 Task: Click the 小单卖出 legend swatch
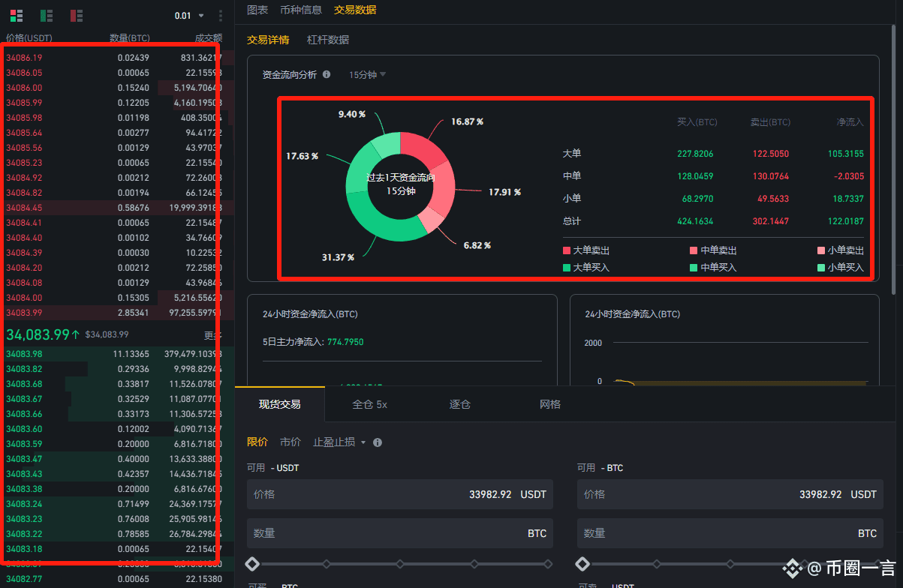coord(821,250)
